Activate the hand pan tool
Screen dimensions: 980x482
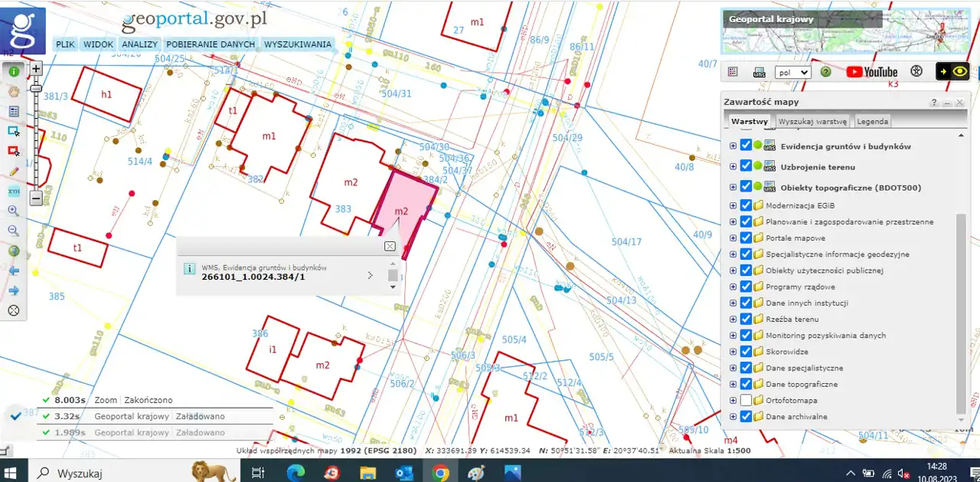click(x=14, y=90)
